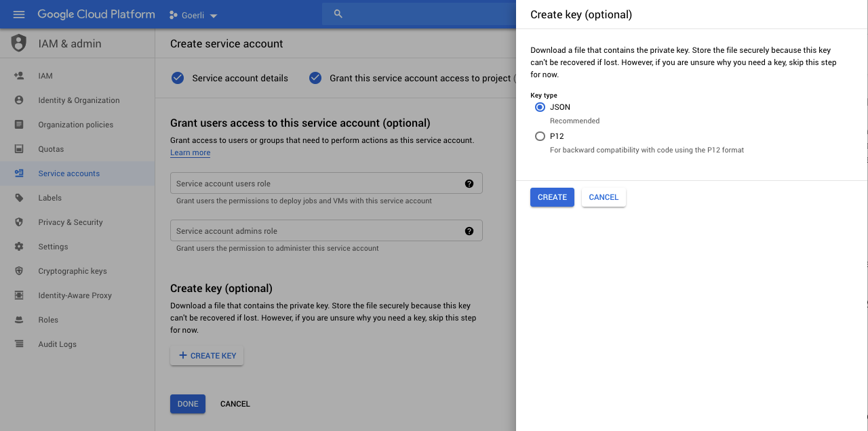
Task: Click the Labels tag icon
Action: pos(19,198)
